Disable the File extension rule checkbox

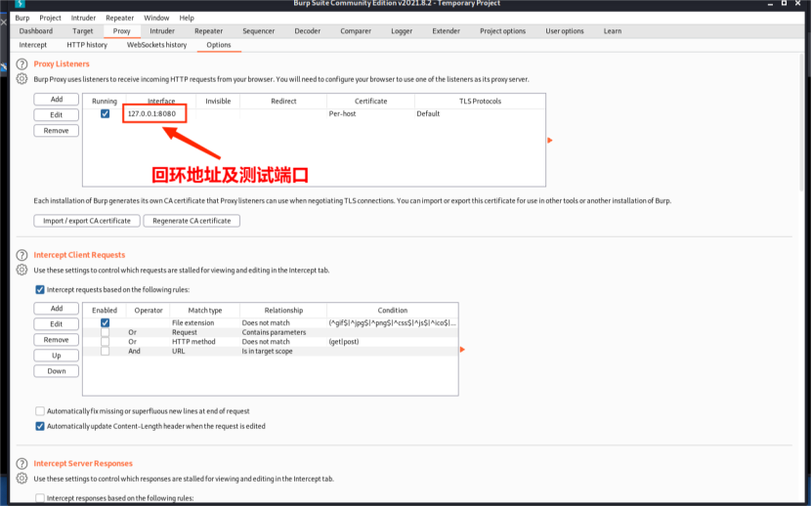[x=106, y=322]
